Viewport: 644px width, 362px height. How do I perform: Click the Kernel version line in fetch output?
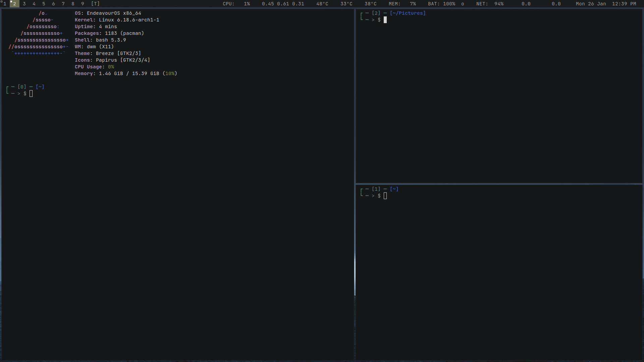click(x=117, y=20)
